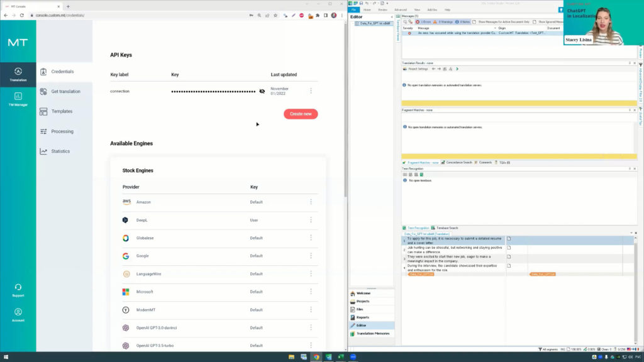
Task: Select the Concordance Search tab
Action: [x=459, y=162]
